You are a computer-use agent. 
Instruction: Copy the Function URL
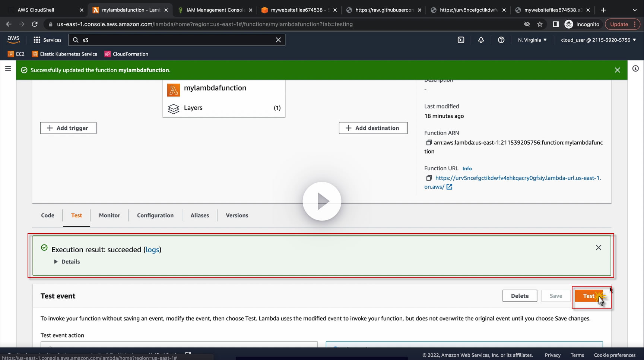pos(429,178)
